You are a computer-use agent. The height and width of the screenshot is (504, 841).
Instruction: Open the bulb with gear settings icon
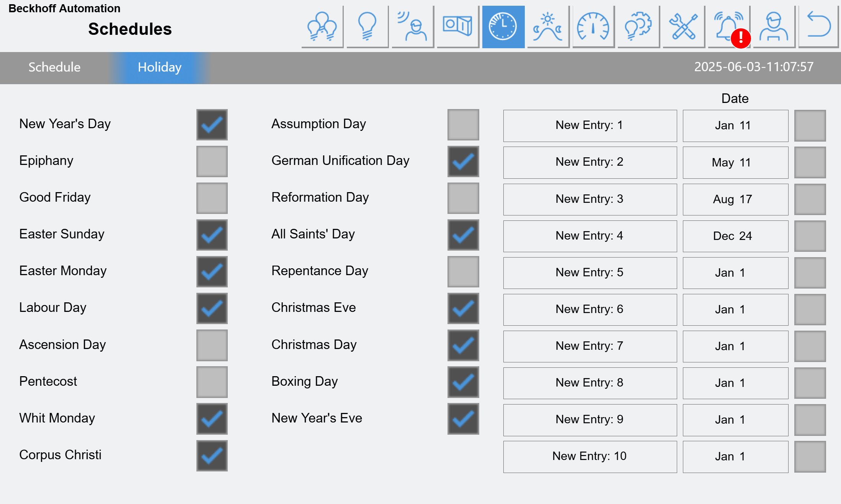point(639,27)
